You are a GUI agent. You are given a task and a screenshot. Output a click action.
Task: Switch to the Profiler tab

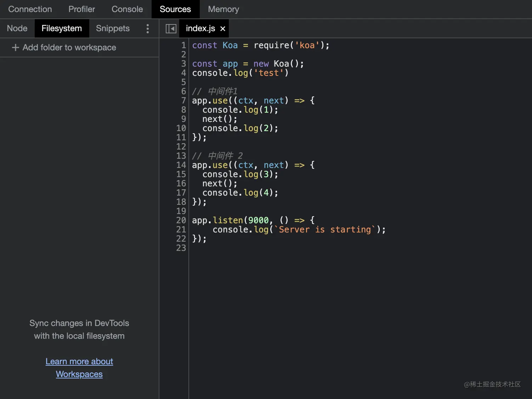[81, 9]
